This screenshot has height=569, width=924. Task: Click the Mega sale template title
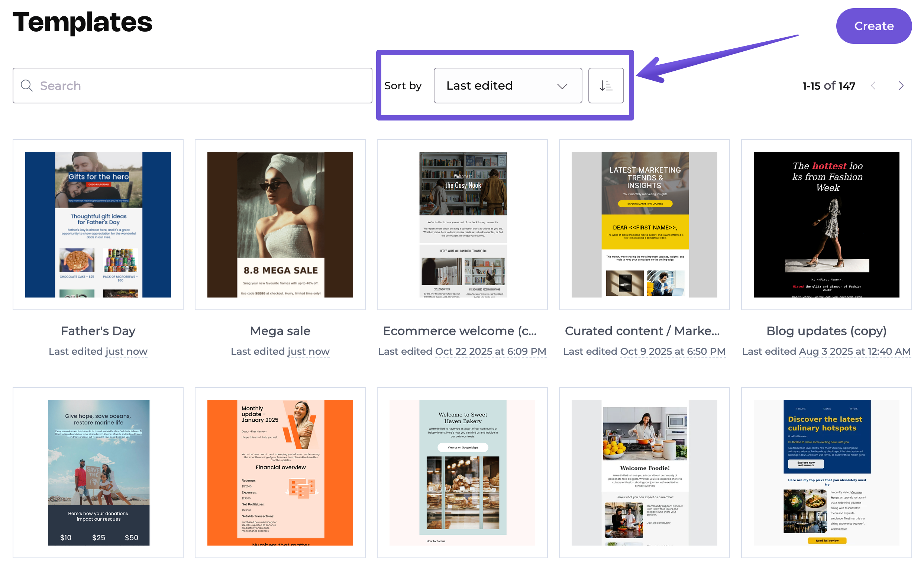[x=280, y=331]
